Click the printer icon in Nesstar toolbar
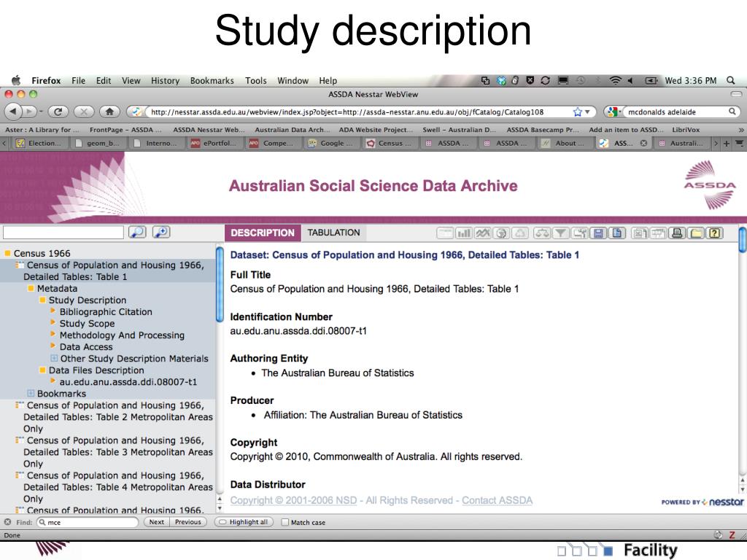This screenshot has width=747, height=560. click(x=677, y=233)
